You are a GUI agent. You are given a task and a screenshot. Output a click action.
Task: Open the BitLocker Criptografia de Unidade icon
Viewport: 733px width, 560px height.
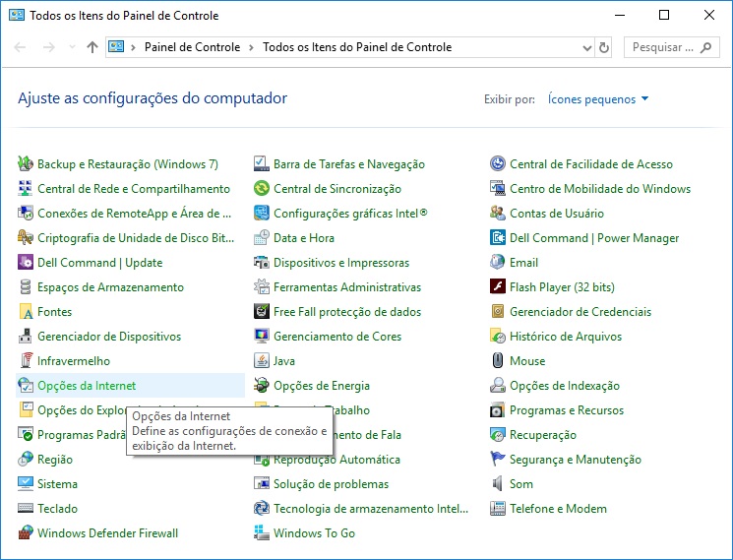coord(26,237)
